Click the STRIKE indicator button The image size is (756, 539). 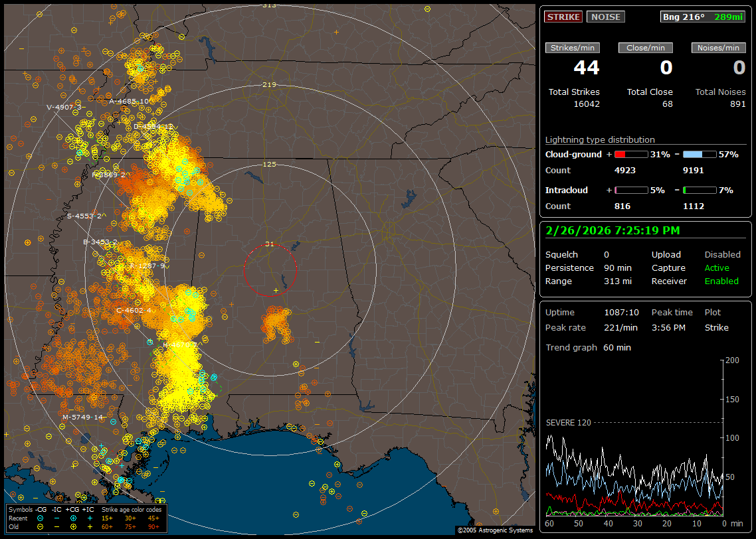click(x=563, y=17)
